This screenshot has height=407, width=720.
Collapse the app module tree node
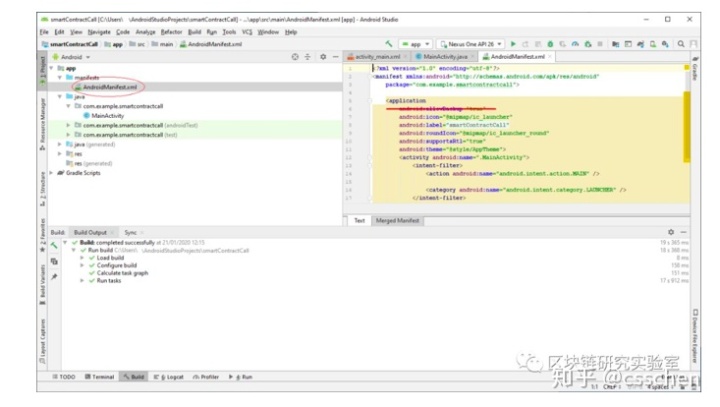[51, 68]
